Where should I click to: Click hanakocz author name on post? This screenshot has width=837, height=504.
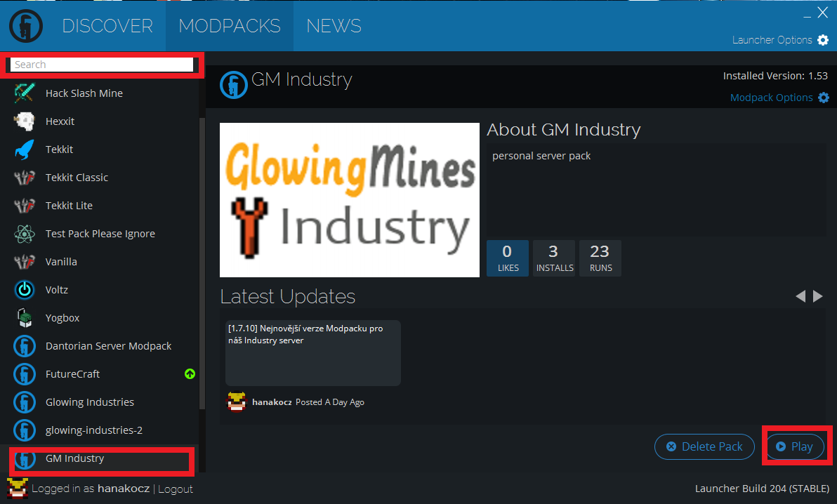coord(272,402)
